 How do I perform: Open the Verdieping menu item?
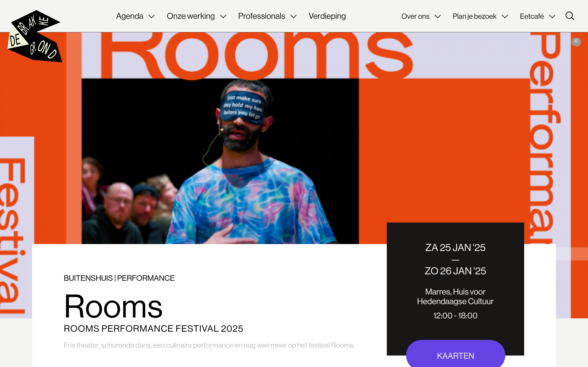(327, 16)
